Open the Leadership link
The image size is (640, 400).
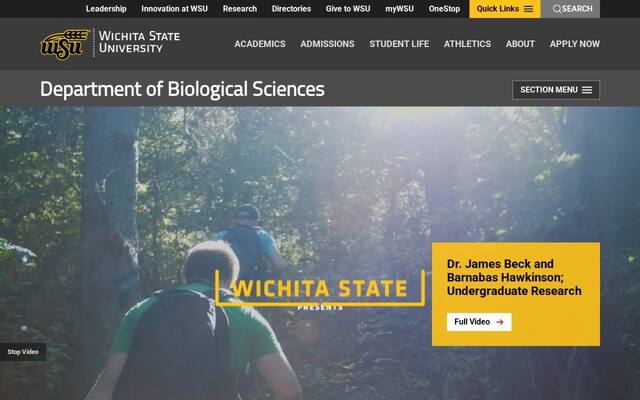click(x=106, y=9)
